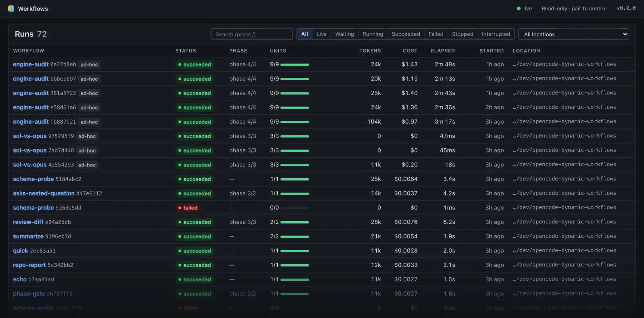Click the empty progress bar of schema-probe 9263c5dd
The width and height of the screenshot is (644, 318).
tap(295, 208)
